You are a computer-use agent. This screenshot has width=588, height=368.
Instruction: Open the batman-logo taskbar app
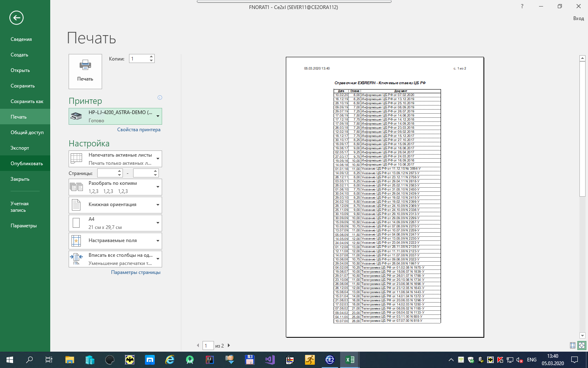click(x=129, y=360)
